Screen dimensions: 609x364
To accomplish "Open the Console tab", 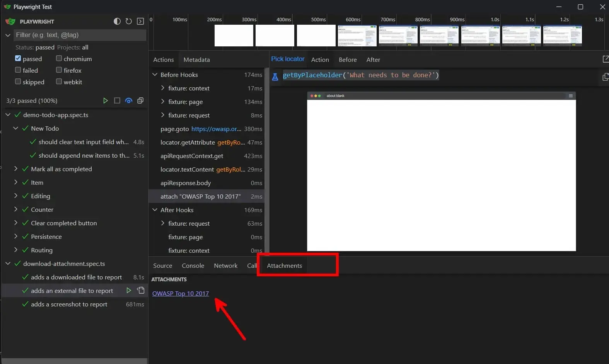I will click(193, 265).
